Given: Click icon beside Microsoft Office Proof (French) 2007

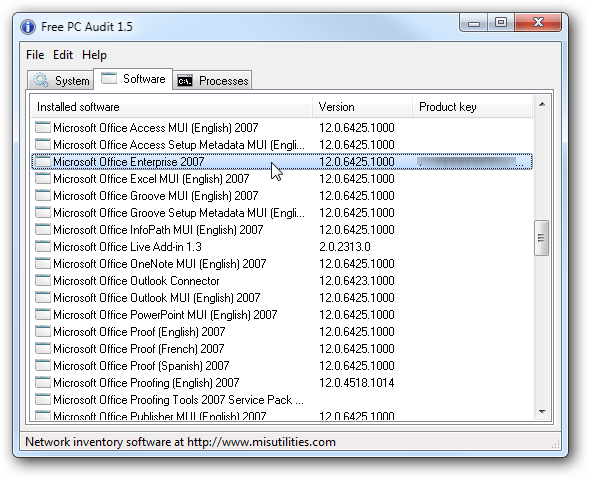Looking at the screenshot, I should [43, 348].
